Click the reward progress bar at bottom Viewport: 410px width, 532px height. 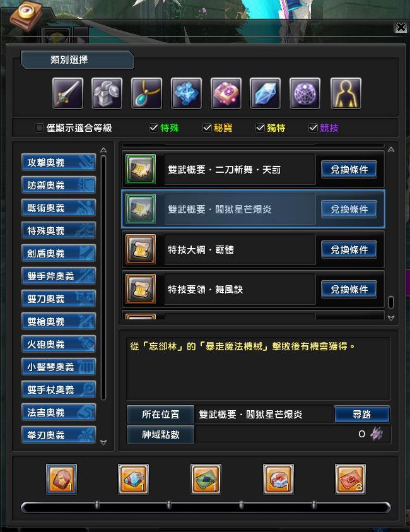point(206,507)
